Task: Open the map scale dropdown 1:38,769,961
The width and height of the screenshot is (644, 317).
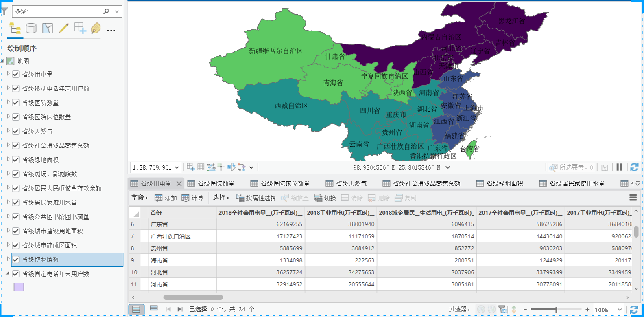Action: pyautogui.click(x=177, y=167)
